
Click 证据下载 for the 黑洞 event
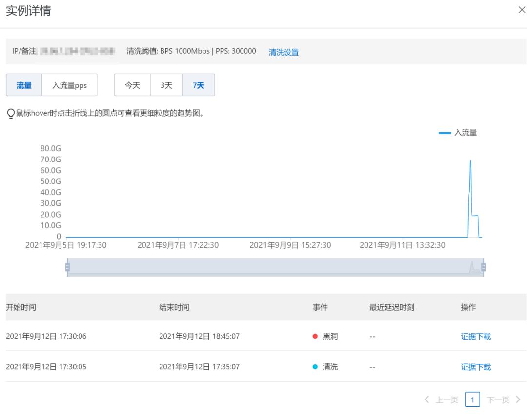tap(476, 336)
